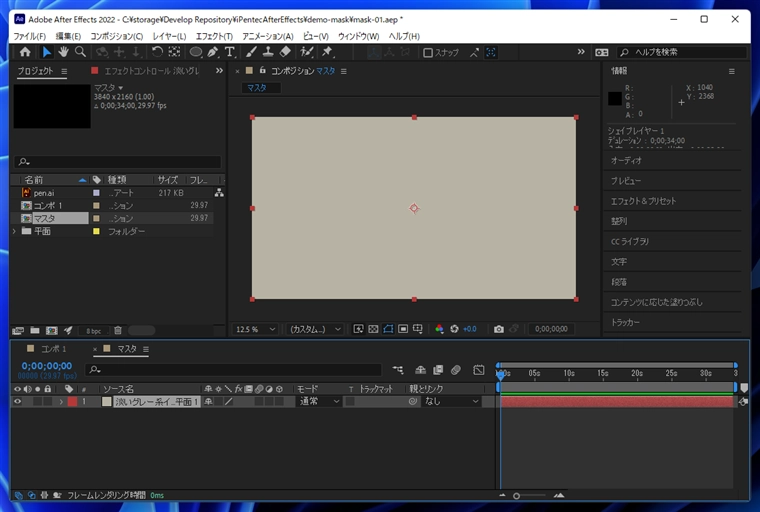Select the Type (T) tool

coord(230,52)
